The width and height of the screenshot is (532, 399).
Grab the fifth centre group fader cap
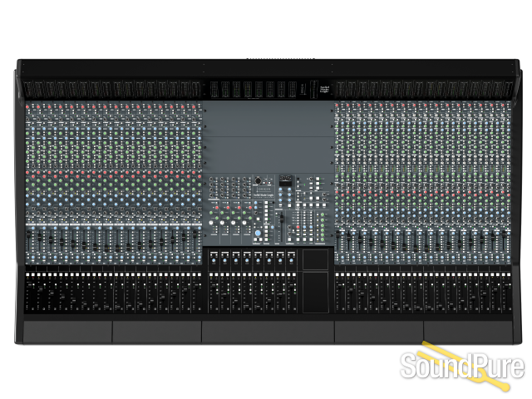tap(259, 307)
